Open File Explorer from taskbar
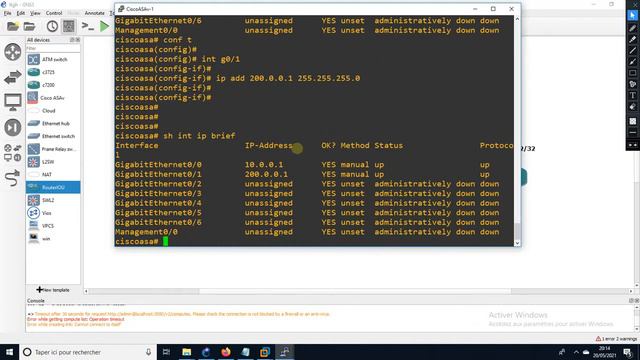This screenshot has height=360, width=640. point(187,352)
